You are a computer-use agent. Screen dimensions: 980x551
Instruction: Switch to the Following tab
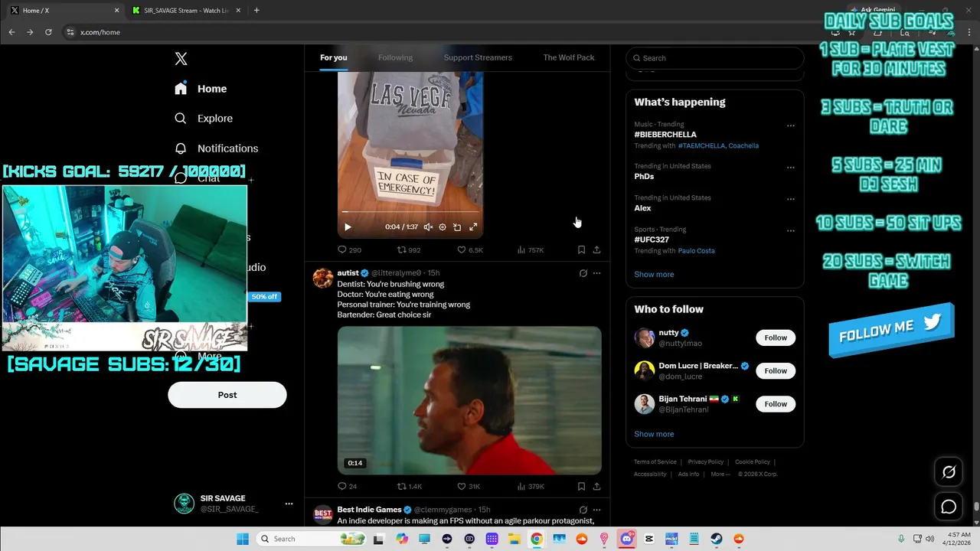tap(395, 57)
